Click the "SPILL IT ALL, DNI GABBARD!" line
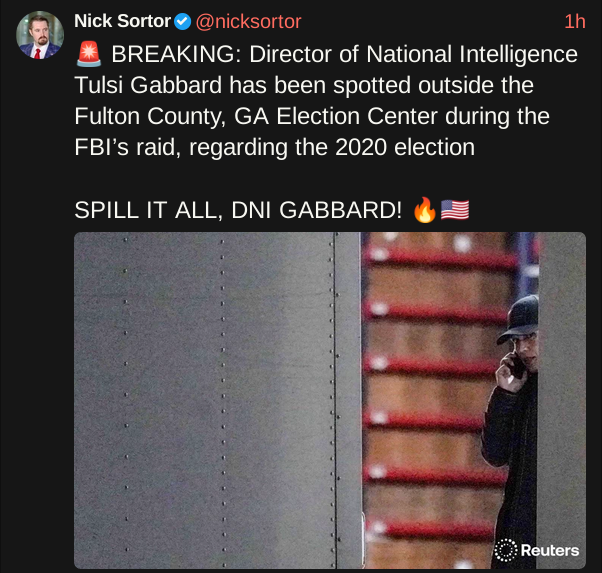 click(239, 211)
